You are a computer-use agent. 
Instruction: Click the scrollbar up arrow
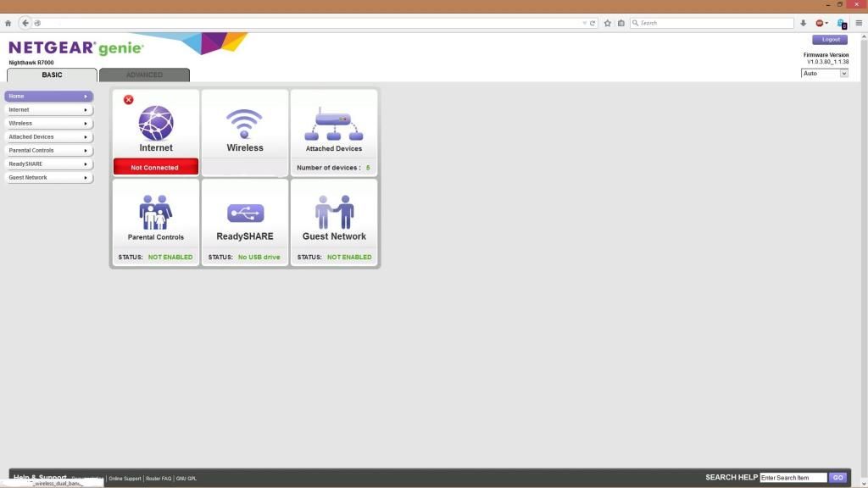[864, 37]
